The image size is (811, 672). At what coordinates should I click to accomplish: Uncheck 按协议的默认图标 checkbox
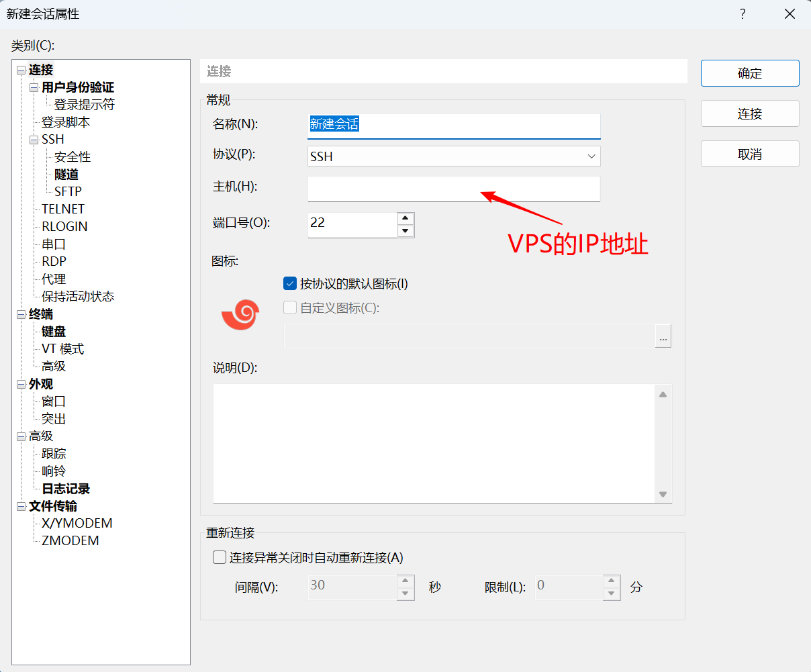(x=290, y=284)
